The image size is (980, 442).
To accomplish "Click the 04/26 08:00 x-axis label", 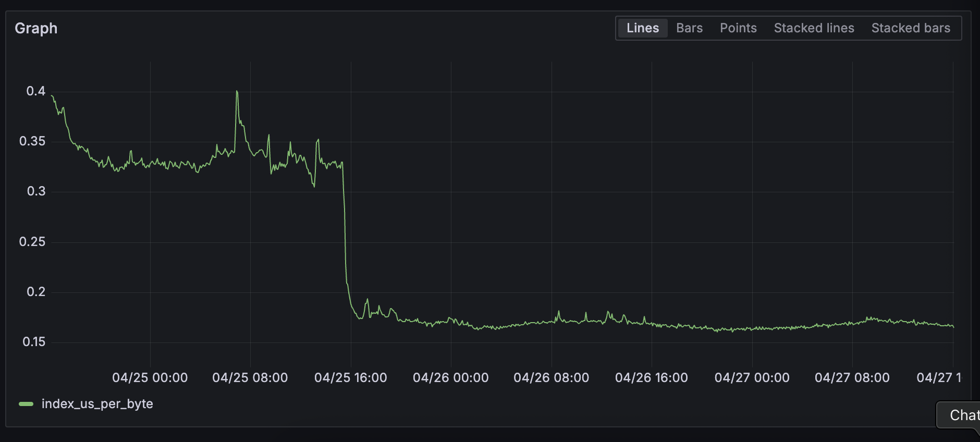I will pyautogui.click(x=552, y=377).
